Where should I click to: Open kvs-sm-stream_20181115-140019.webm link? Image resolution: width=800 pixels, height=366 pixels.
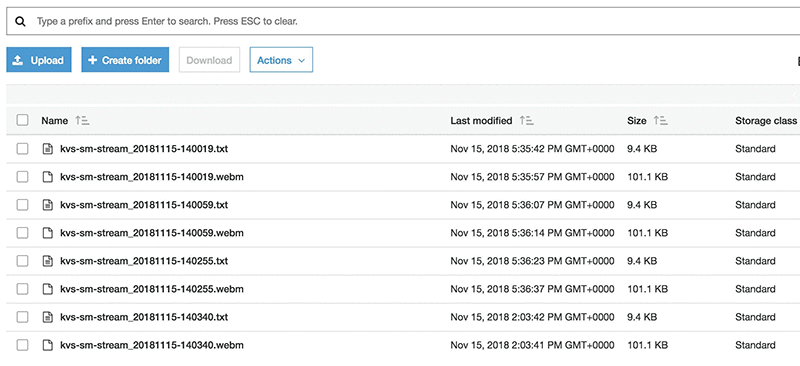(x=152, y=177)
